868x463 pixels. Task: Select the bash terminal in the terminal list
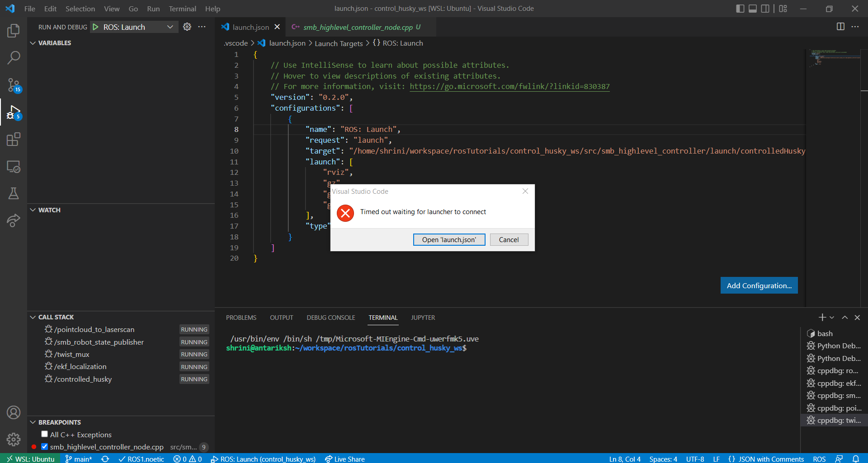click(826, 333)
